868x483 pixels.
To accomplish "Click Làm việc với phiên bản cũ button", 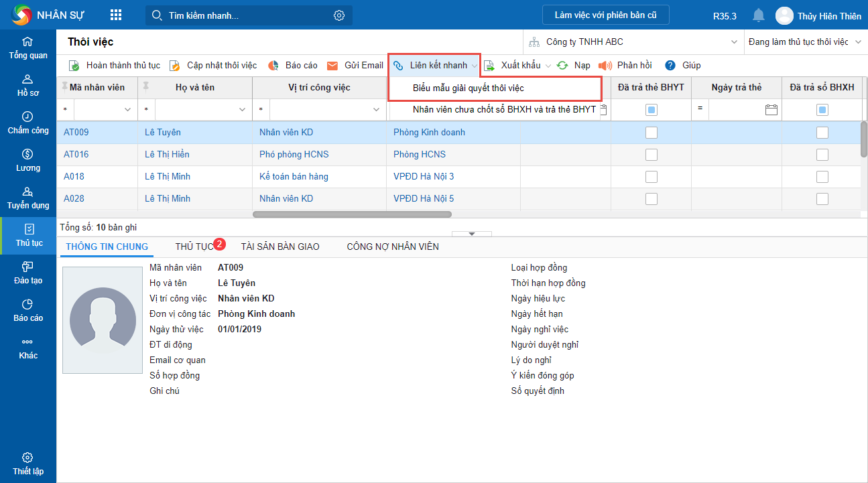I will [x=605, y=15].
